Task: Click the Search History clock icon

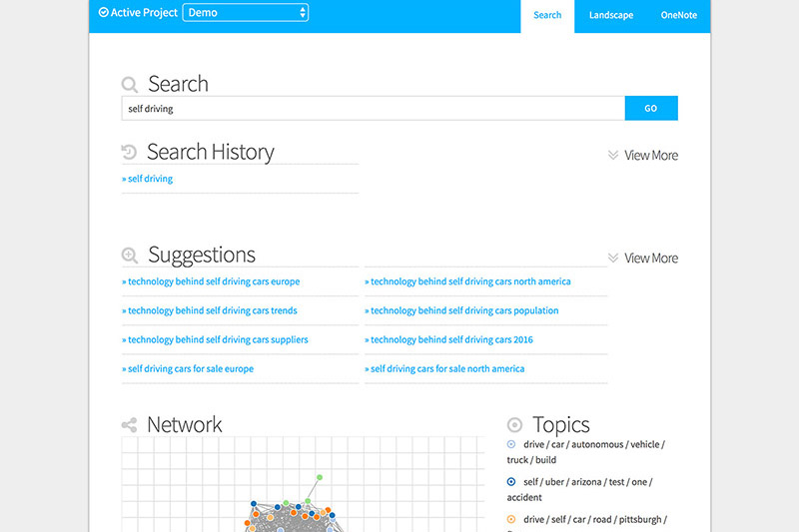Action: click(129, 153)
